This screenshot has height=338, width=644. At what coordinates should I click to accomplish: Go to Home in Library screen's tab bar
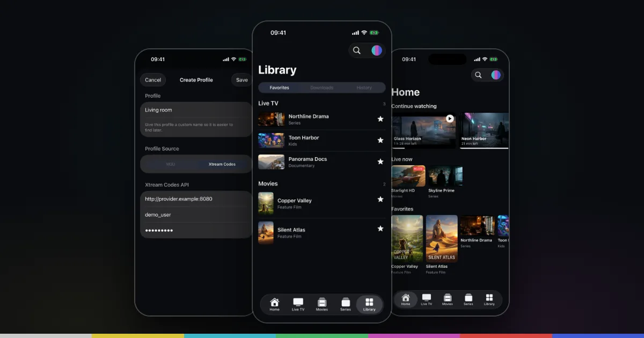click(x=274, y=304)
